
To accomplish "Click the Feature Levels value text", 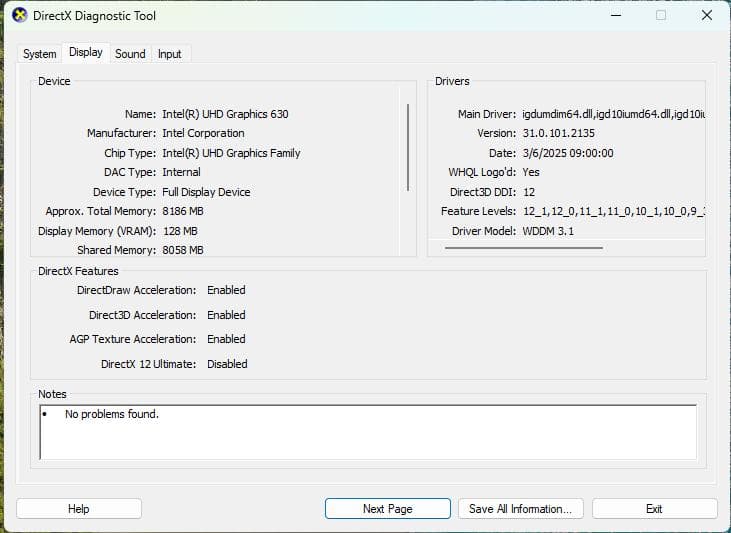I will coord(613,211).
